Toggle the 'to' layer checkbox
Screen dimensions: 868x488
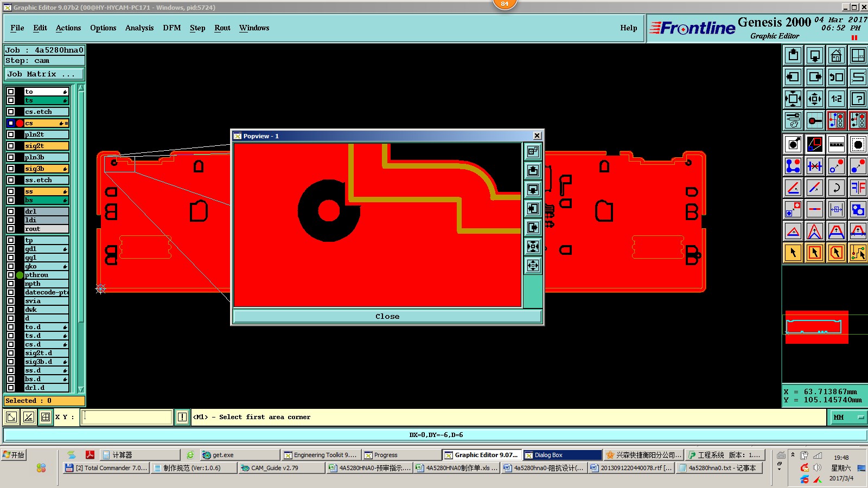tap(11, 92)
